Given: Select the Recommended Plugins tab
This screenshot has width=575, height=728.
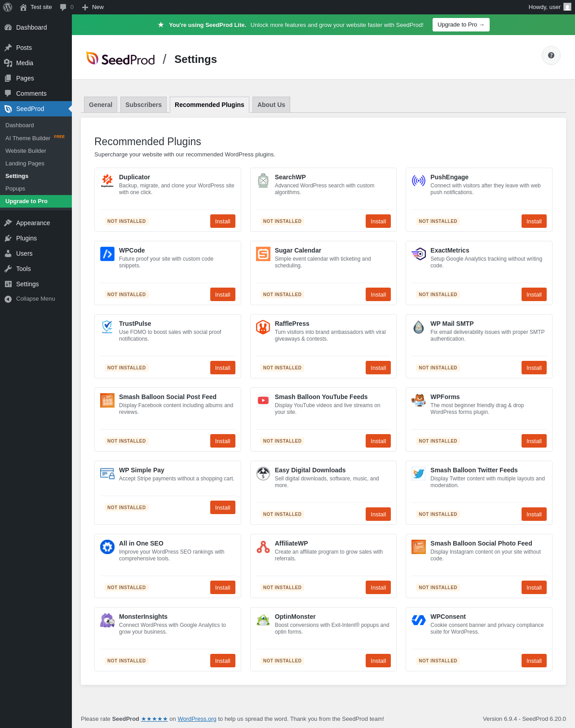Looking at the screenshot, I should (x=209, y=105).
